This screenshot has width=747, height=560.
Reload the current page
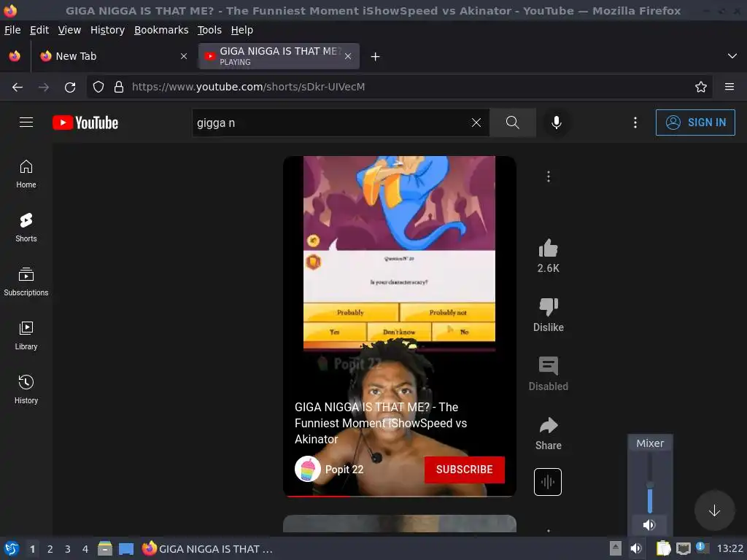[70, 87]
